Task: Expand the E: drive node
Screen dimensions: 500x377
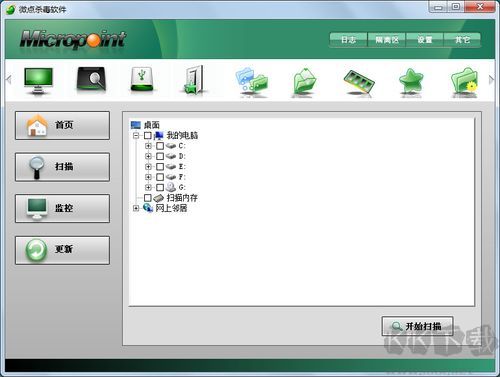Action: click(x=148, y=166)
